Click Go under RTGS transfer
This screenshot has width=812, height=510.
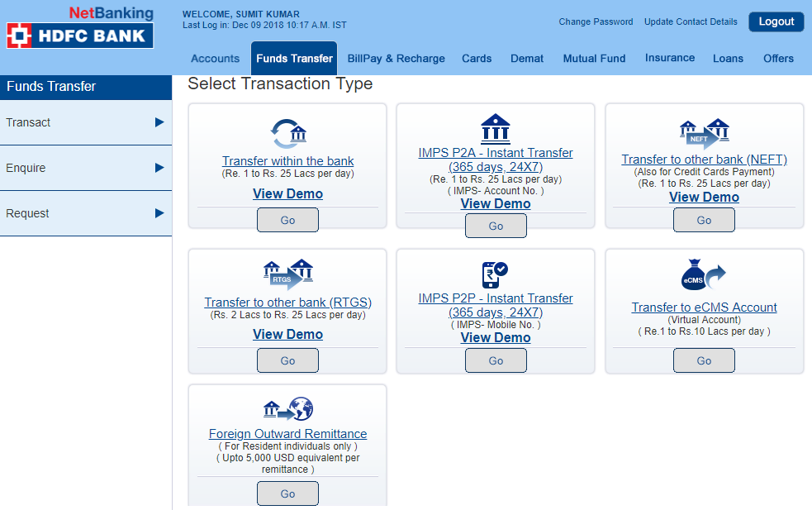[288, 360]
